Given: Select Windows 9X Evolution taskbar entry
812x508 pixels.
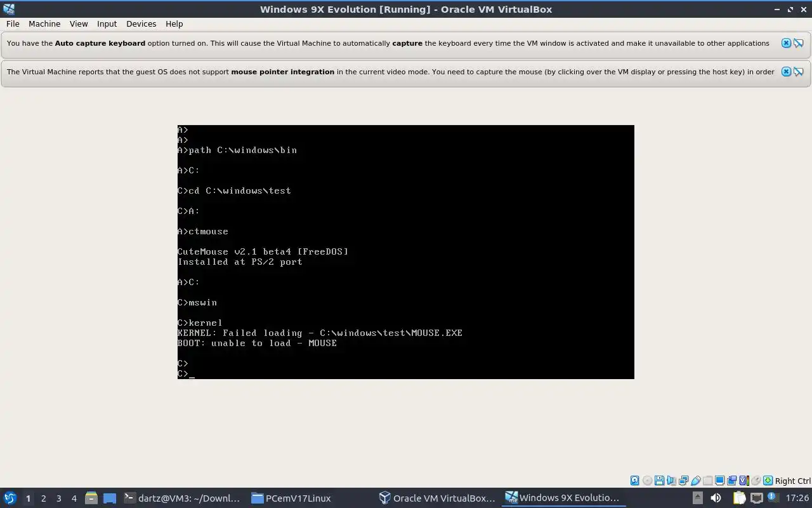Looking at the screenshot, I should (x=563, y=498).
